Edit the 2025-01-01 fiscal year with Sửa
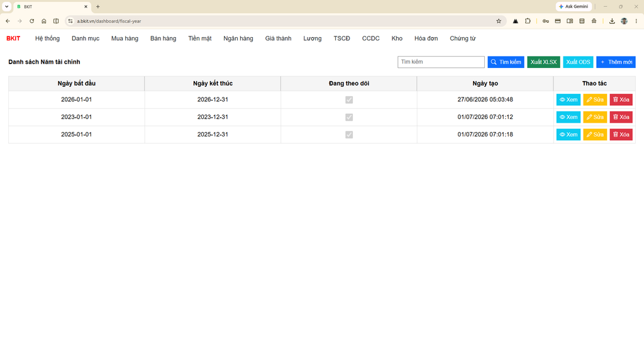The width and height of the screenshot is (644, 346). (x=595, y=135)
